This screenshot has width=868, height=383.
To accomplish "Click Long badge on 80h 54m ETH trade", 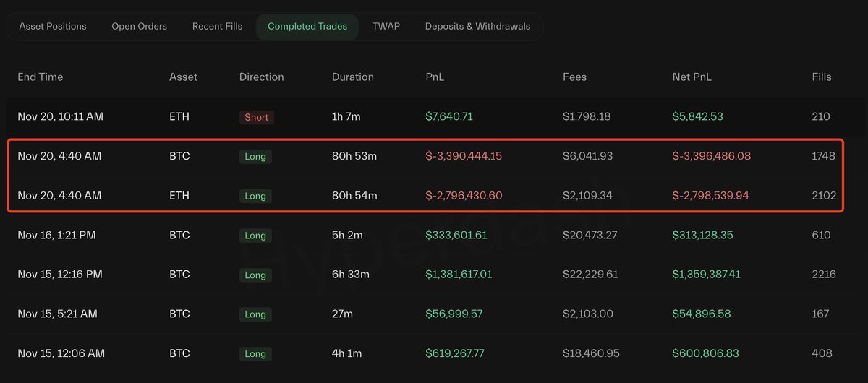I will pos(255,196).
